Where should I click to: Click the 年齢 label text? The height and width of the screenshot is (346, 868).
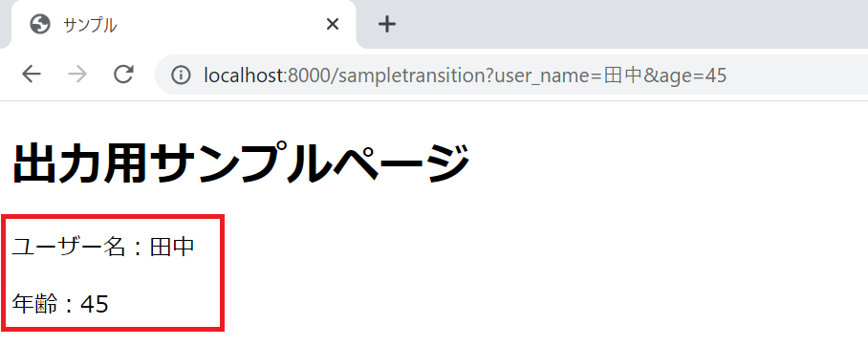click(x=34, y=304)
